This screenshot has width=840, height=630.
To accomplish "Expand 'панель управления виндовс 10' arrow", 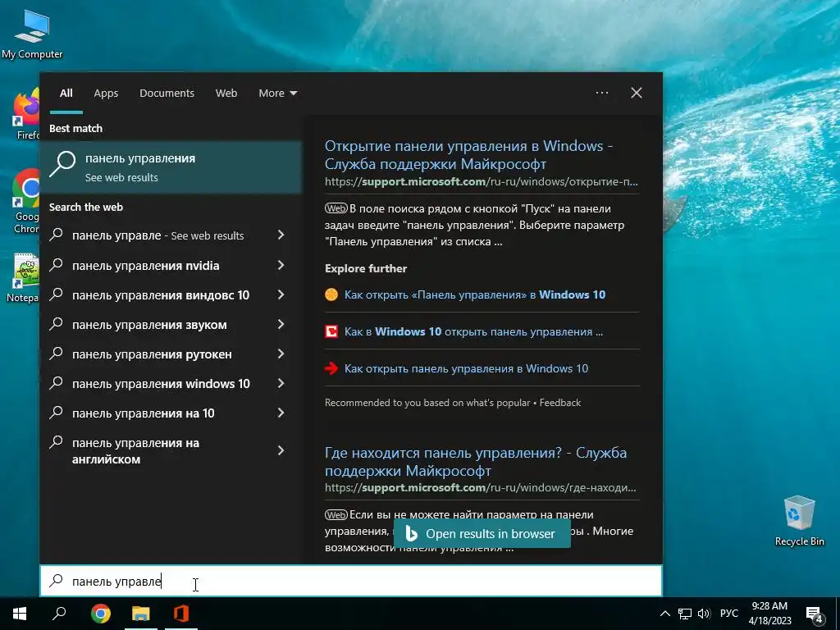I will 281,294.
